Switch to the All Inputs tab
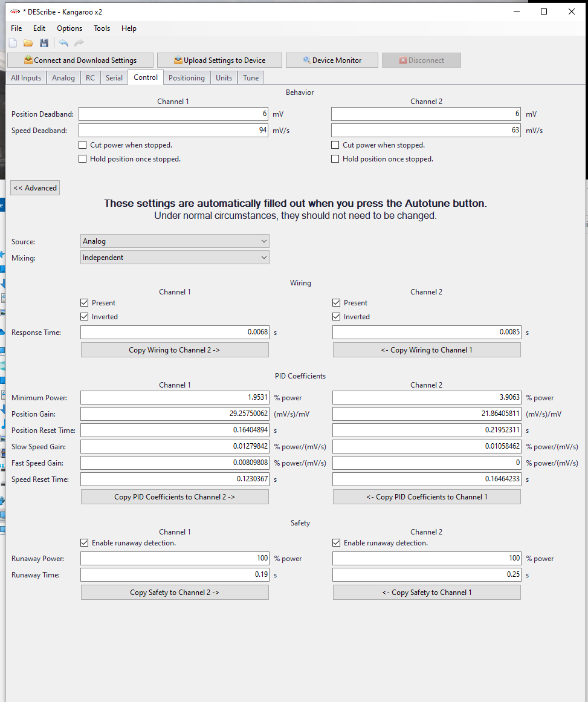The height and width of the screenshot is (702, 588). pos(26,78)
